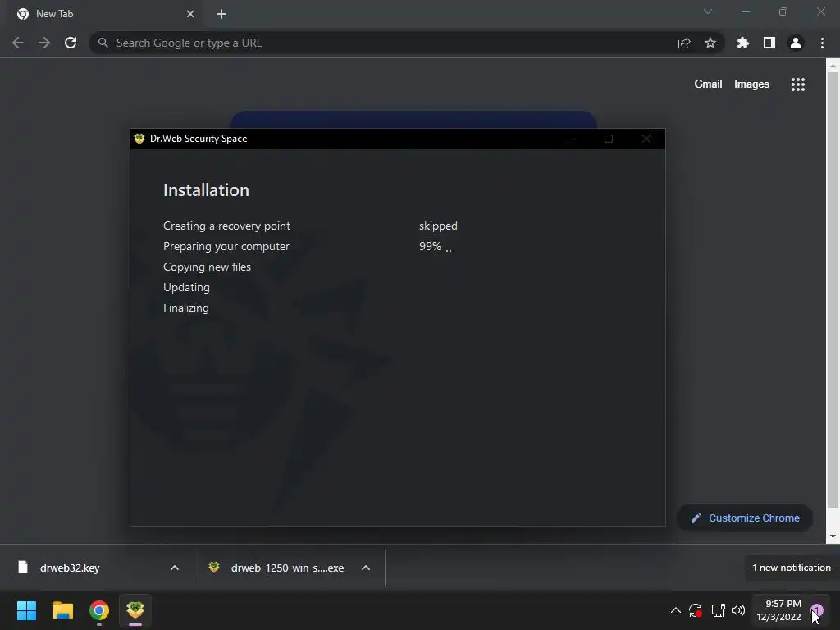Image resolution: width=840 pixels, height=630 pixels.
Task: Open the tab search chevron
Action: [708, 11]
